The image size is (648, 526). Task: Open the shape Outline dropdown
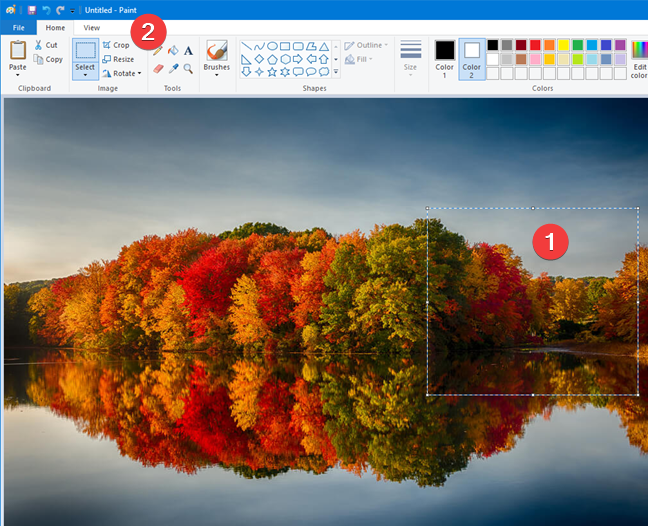(x=366, y=45)
